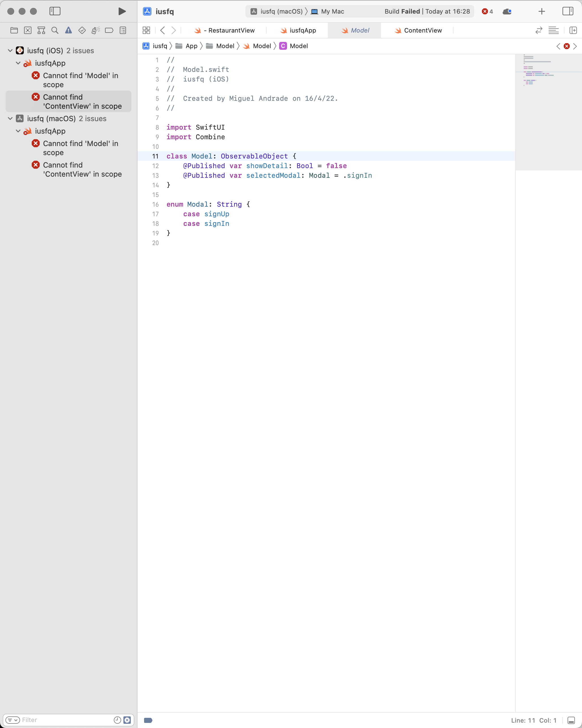Click the Run build play button
Viewport: 582px width, 728px height.
(x=122, y=11)
